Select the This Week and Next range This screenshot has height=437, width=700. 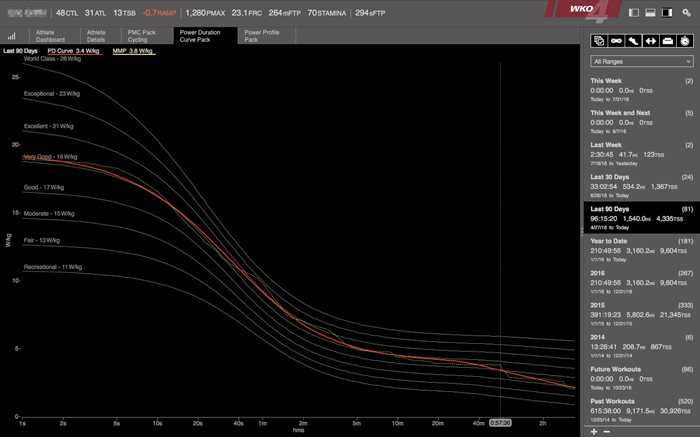[642, 122]
